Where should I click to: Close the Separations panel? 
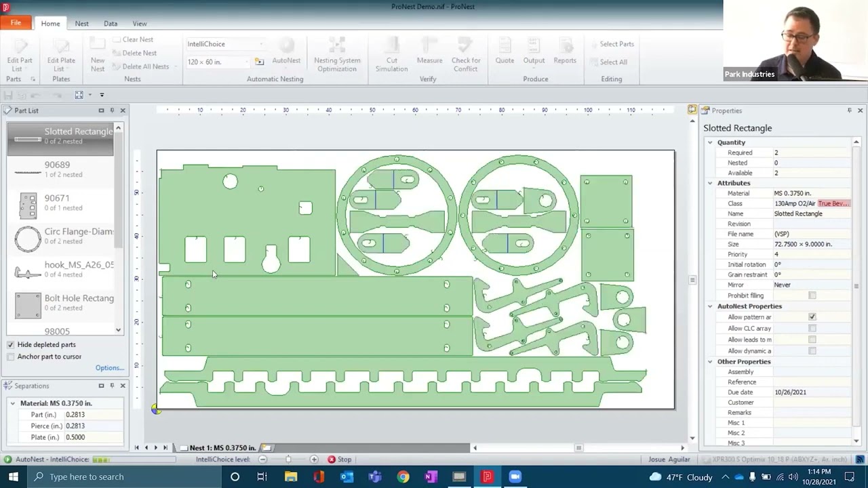point(123,386)
